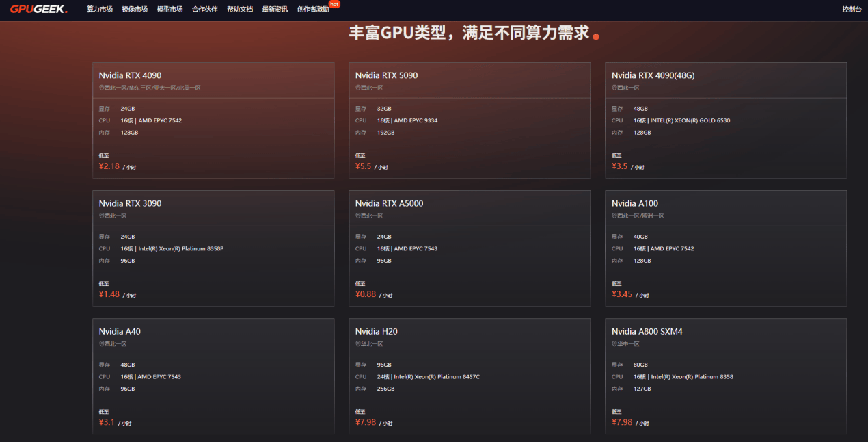Open the 帮助文档 link
868x442 pixels.
(240, 10)
